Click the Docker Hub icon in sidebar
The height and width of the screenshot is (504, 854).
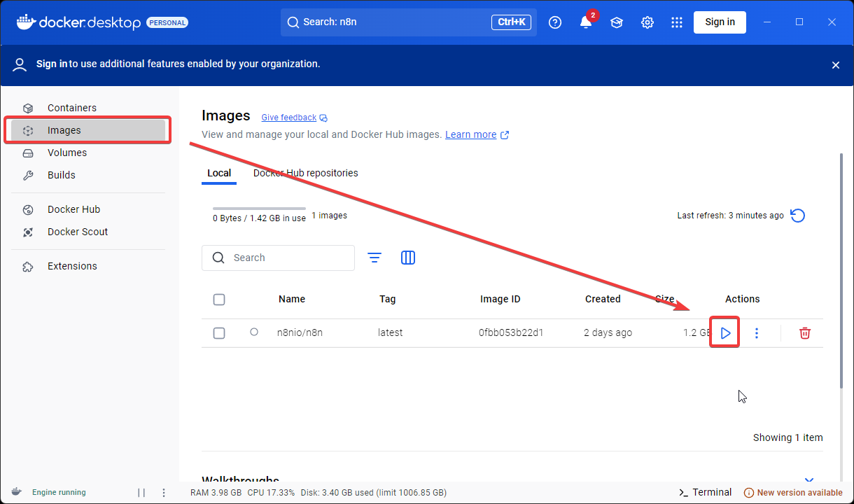point(28,209)
